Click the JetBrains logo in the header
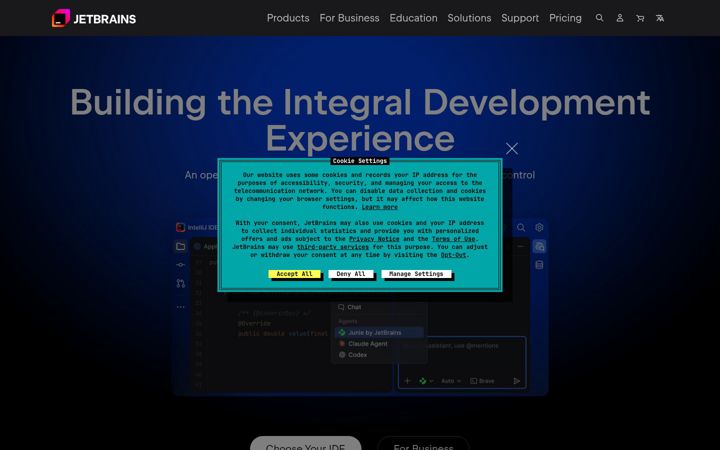 pyautogui.click(x=94, y=18)
